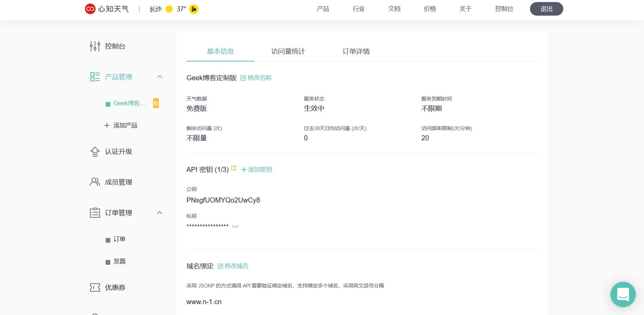The width and height of the screenshot is (644, 315).
Task: Switch to the 访问量统计 tab
Action: point(288,51)
